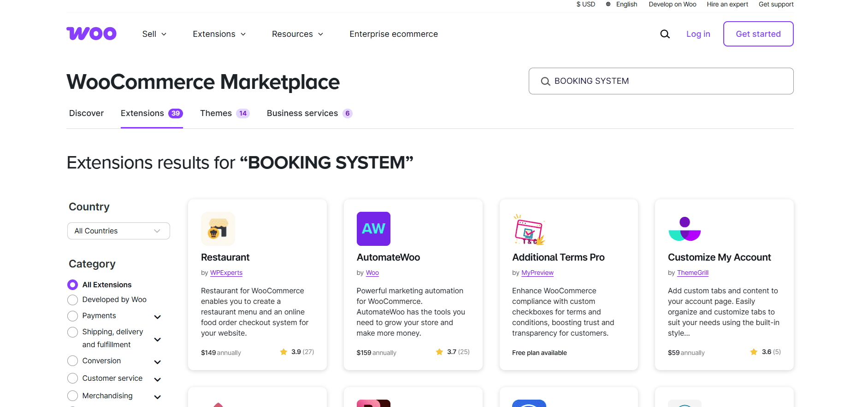
Task: Open the WPExperts vendor link
Action: [226, 273]
